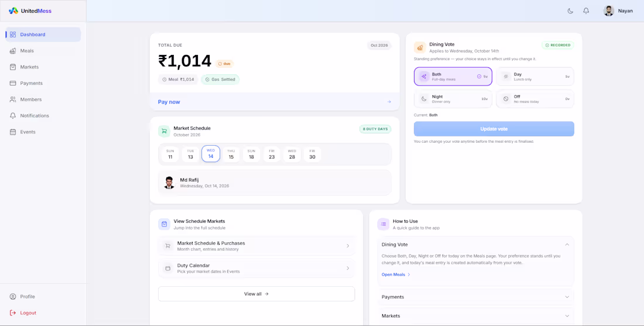The width and height of the screenshot is (644, 326).
Task: Expand the Markets guide section
Action: [475, 315]
